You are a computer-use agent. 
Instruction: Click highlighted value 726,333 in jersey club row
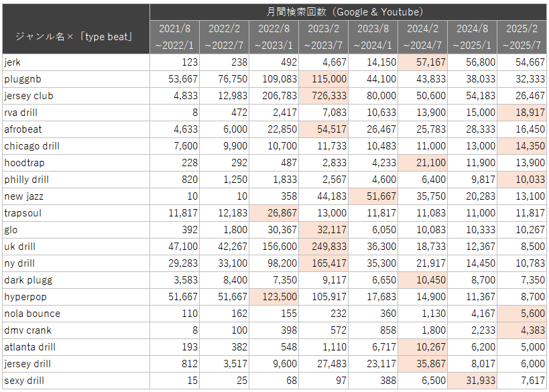pos(324,96)
